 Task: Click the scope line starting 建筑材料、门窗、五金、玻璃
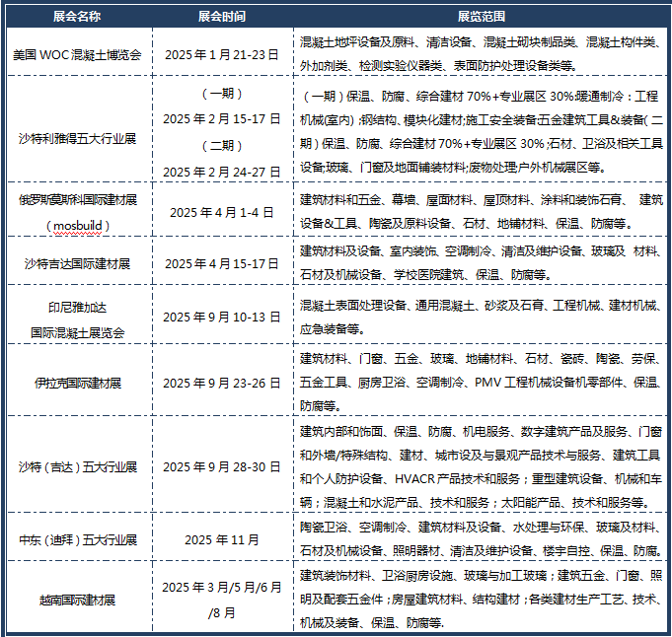tap(482, 359)
